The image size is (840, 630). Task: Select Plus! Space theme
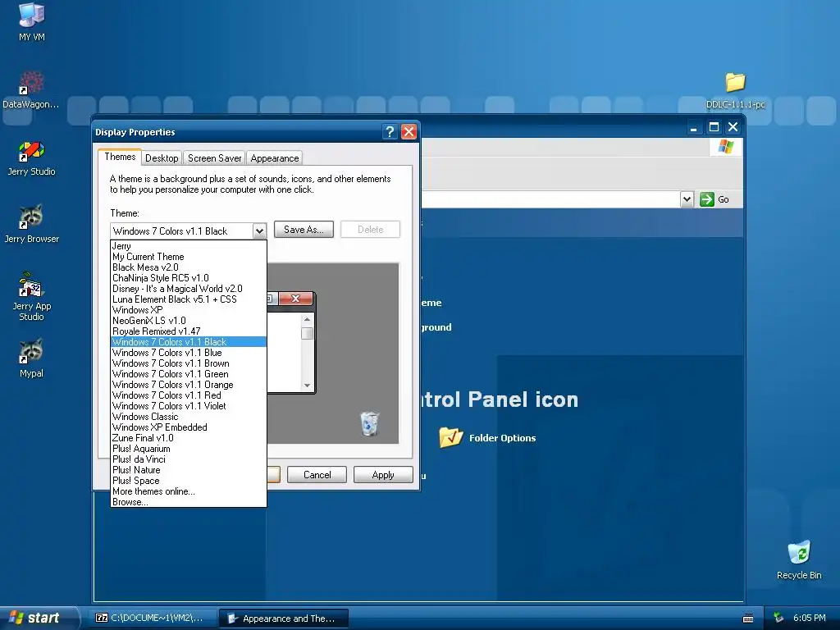pos(189,481)
